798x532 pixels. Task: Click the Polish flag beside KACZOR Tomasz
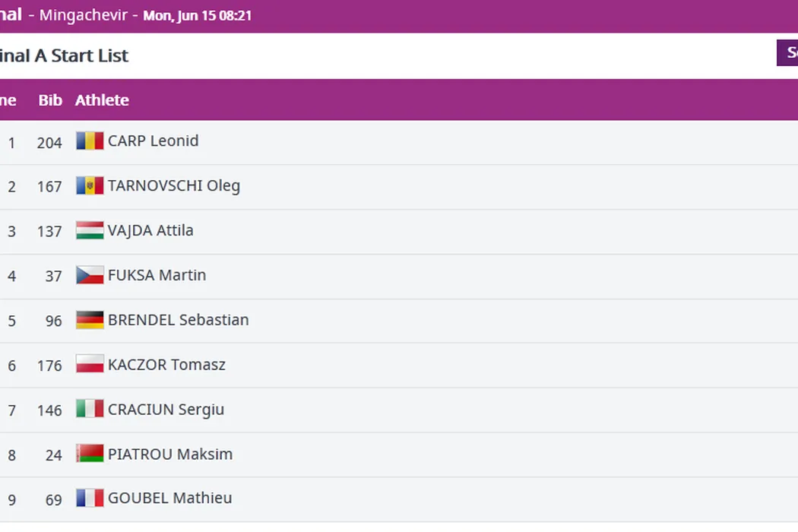click(90, 365)
